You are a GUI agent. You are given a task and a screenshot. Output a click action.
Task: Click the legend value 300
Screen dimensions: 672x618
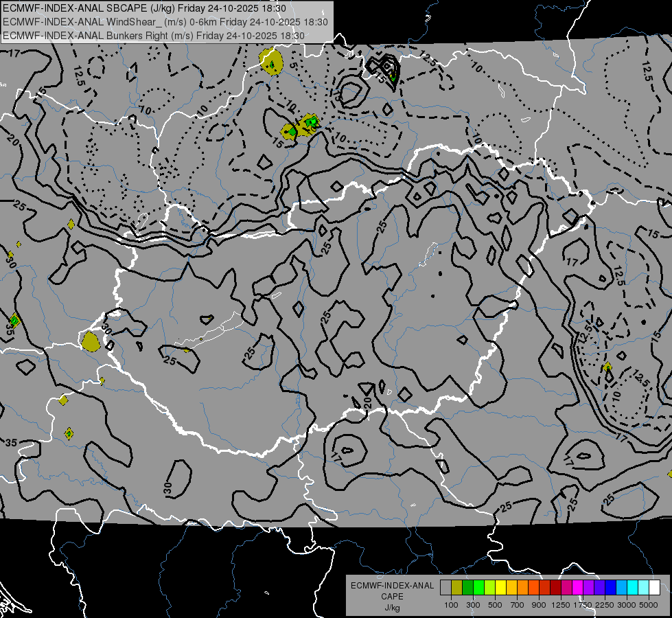(x=473, y=605)
